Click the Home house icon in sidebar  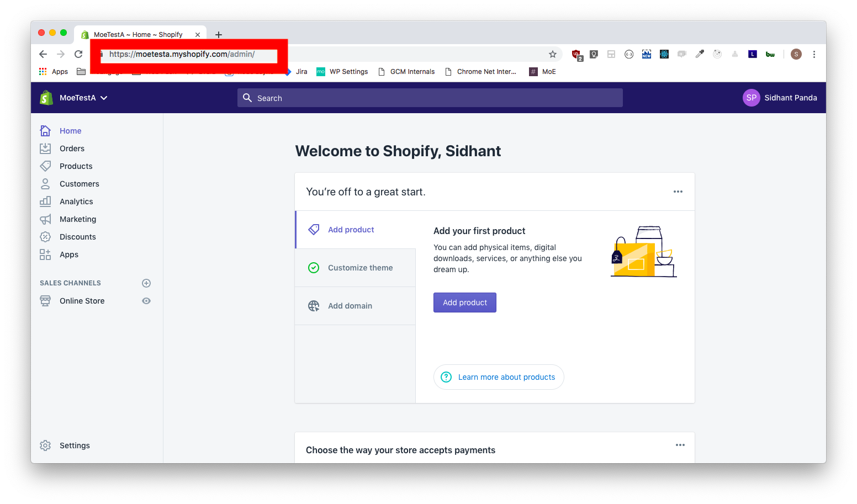45,131
